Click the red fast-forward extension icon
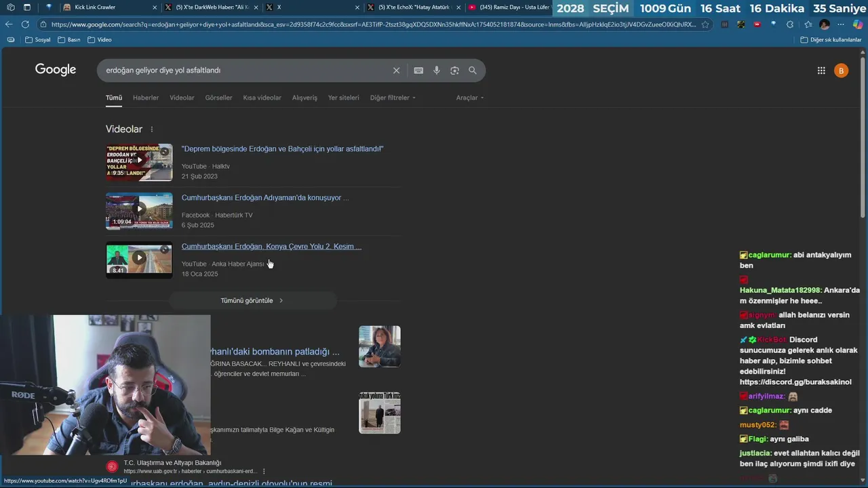The height and width of the screenshot is (488, 868). (757, 24)
